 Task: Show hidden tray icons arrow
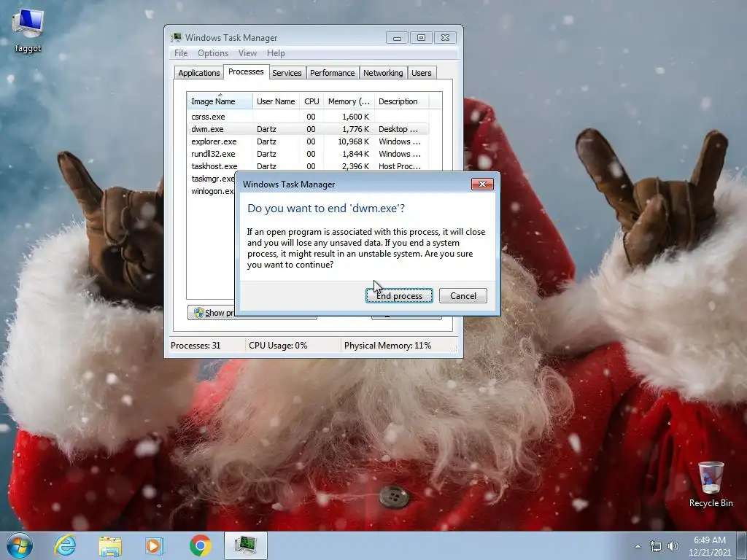[638, 547]
